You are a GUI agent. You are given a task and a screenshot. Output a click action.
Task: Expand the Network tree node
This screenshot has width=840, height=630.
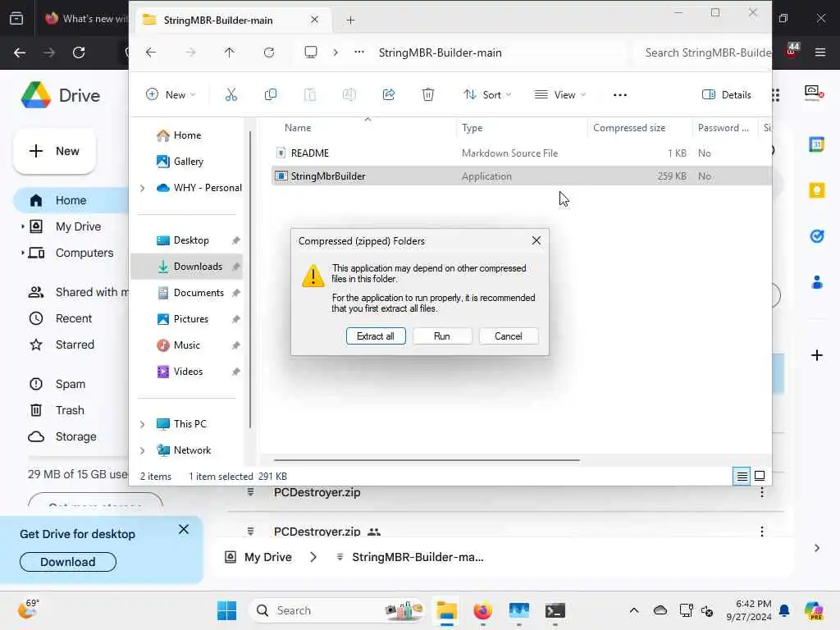coord(142,450)
